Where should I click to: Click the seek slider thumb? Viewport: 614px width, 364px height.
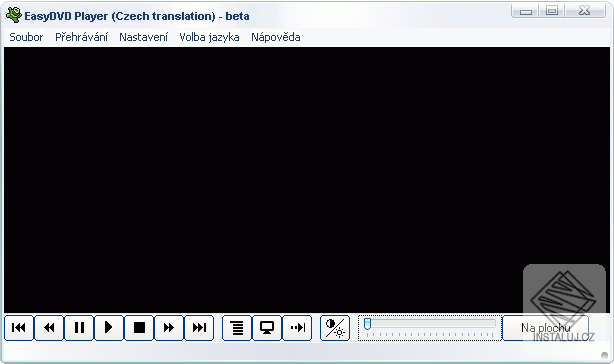[367, 324]
